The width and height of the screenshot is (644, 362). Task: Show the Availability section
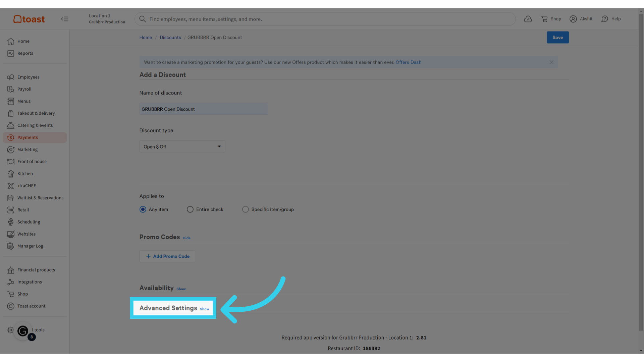click(x=181, y=289)
